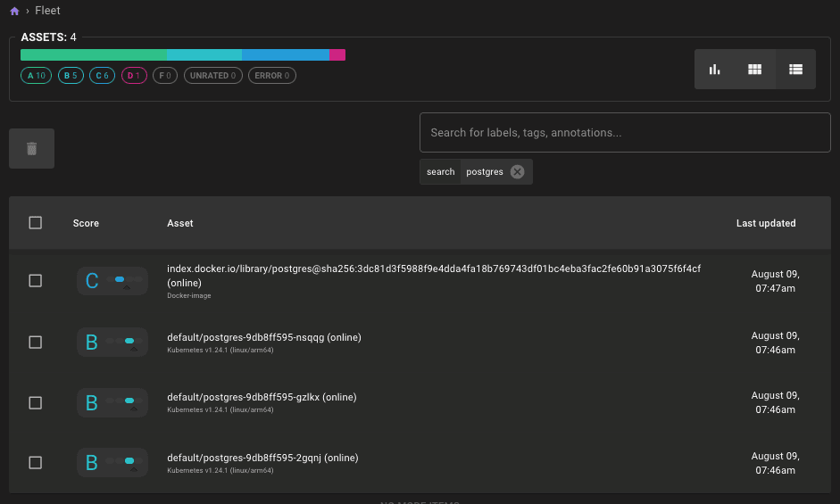Viewport: 840px width, 504px height.
Task: Click the Docker-image subtitle text
Action: coord(189,295)
